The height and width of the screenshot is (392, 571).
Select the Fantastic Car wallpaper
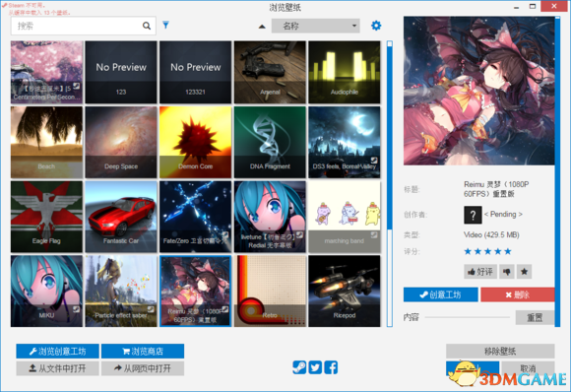click(x=121, y=217)
